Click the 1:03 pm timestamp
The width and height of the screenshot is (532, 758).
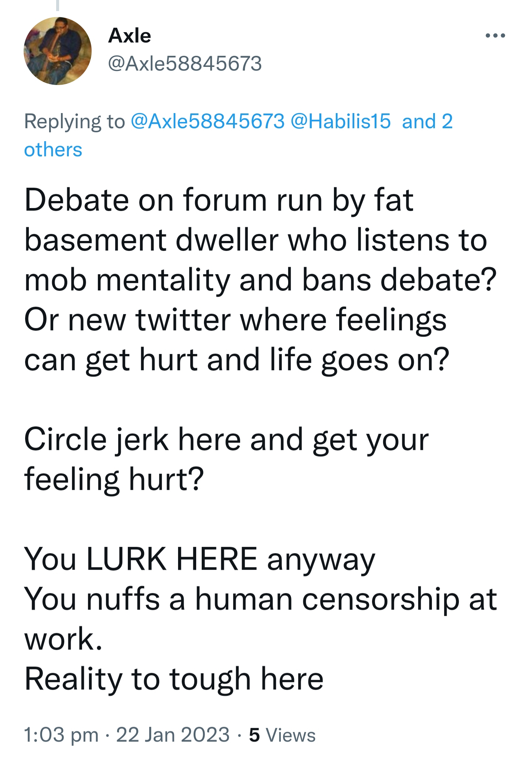61,734
